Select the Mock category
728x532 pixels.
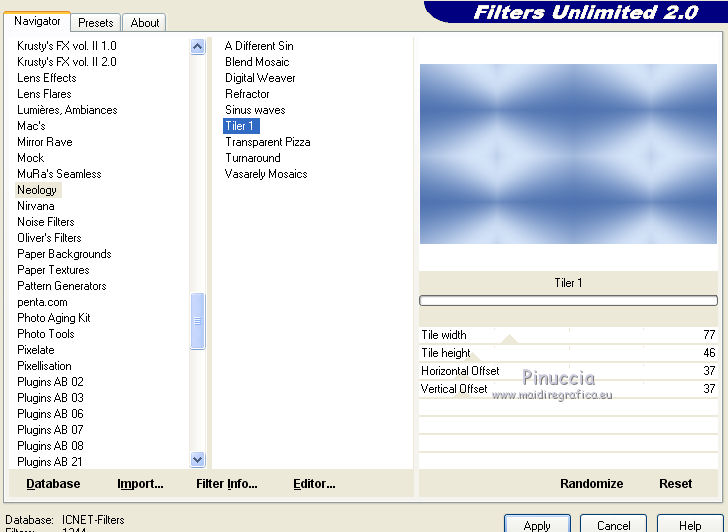[31, 158]
